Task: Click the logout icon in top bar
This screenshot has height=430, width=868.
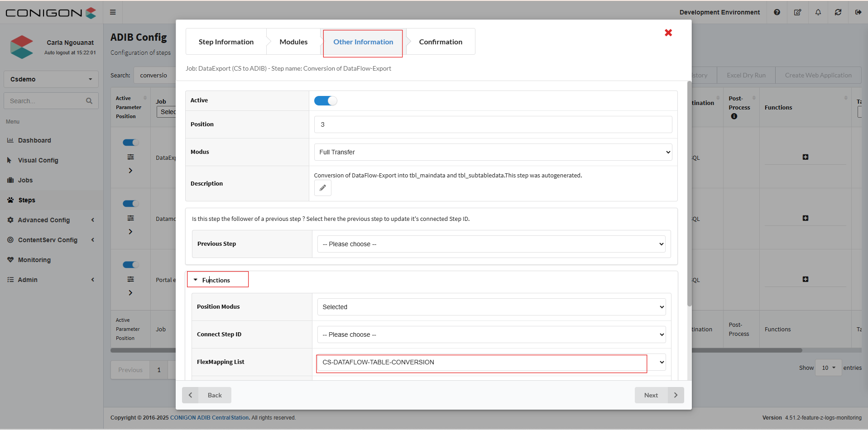Action: (858, 12)
